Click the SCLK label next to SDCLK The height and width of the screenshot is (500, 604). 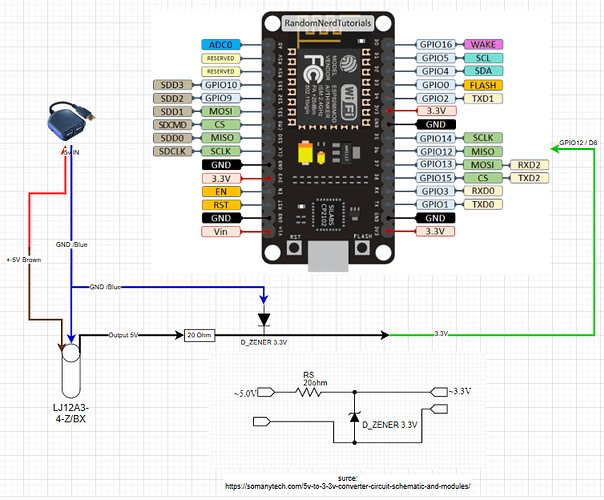[221, 151]
